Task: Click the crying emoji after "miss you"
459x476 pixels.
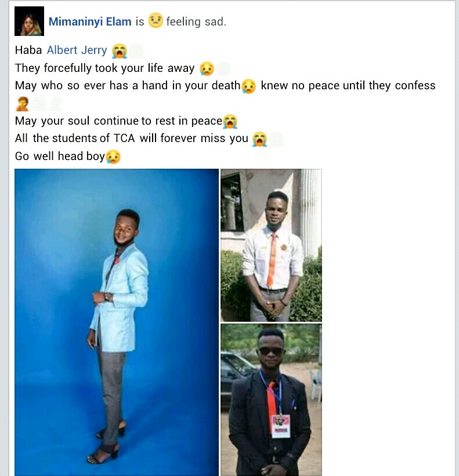Action: click(x=260, y=139)
